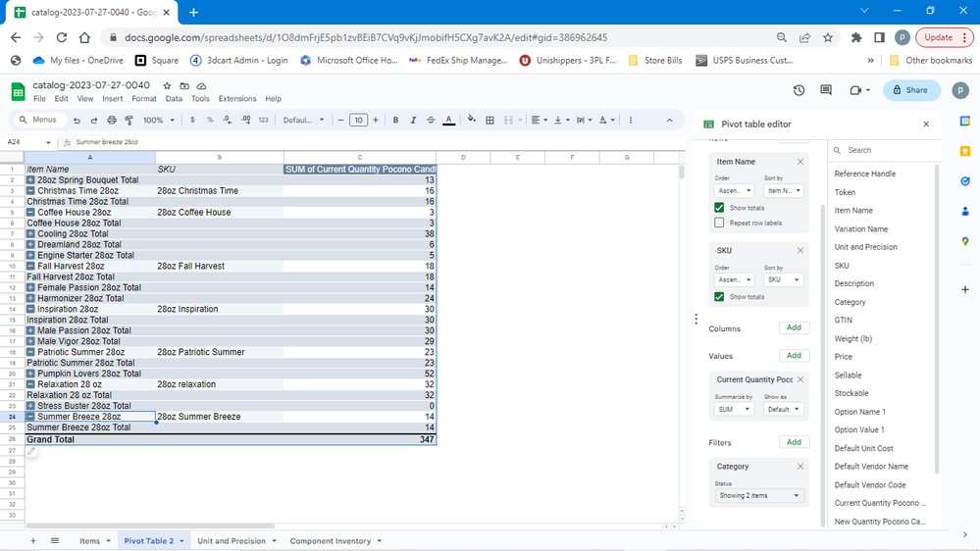
Task: Open Google Keep side panel icon
Action: point(965,151)
